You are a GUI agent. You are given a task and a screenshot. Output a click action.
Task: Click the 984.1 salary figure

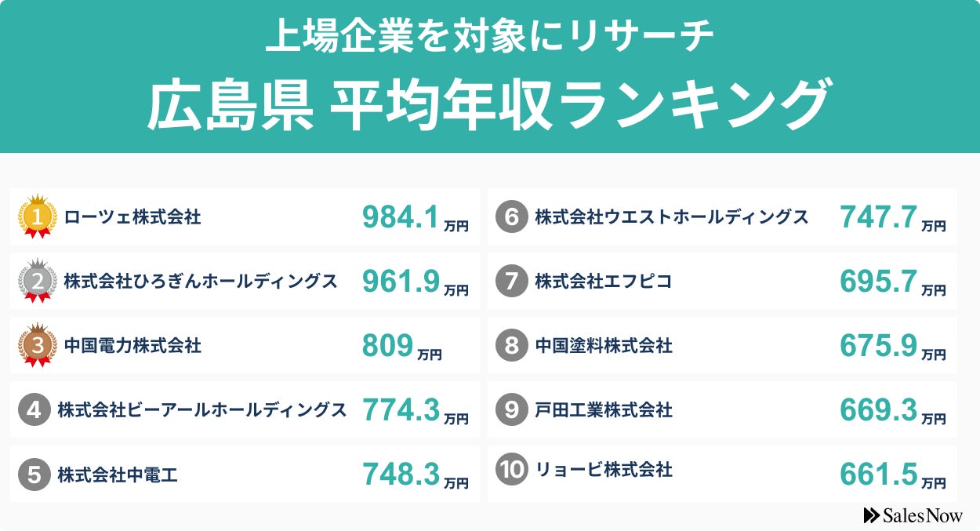400,218
